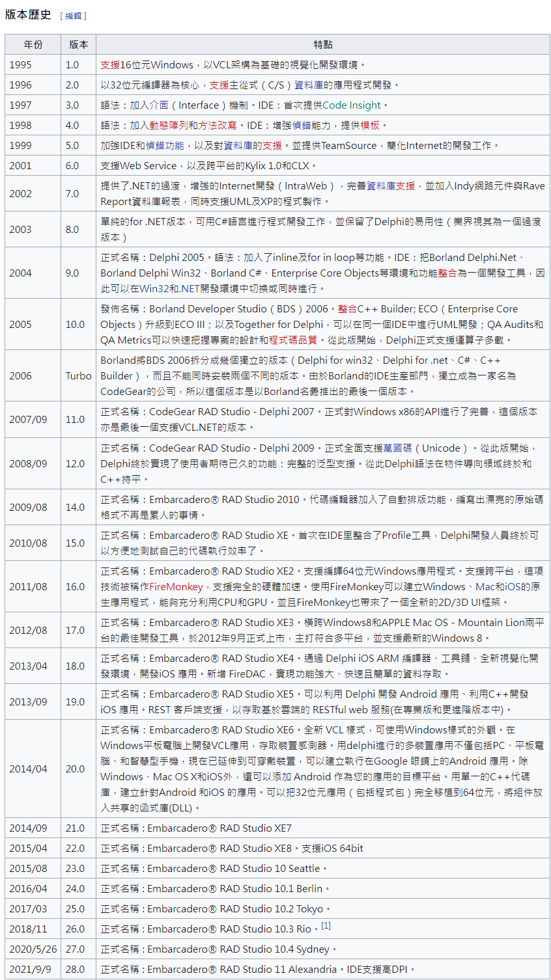Viewport: 551px width, 980px height.
Task: Click the 整合 link in the Delphi 2005 row
Action: (x=447, y=273)
